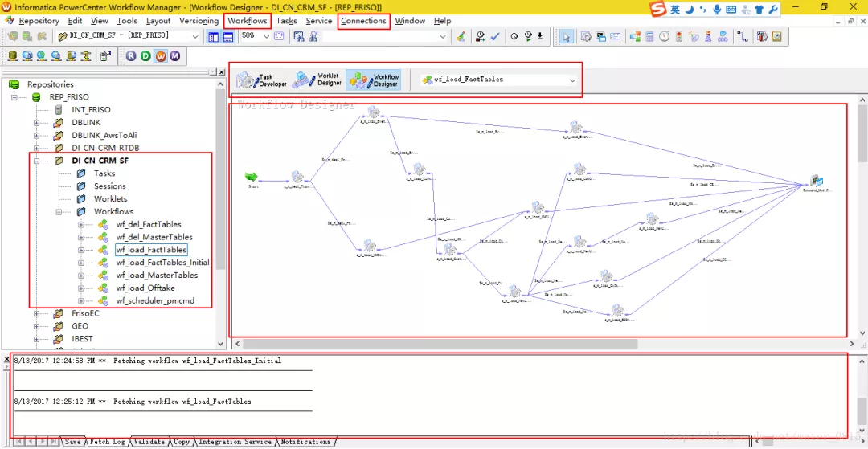Select Command task node at right
Image resolution: width=868 pixels, height=449 pixels.
817,182
